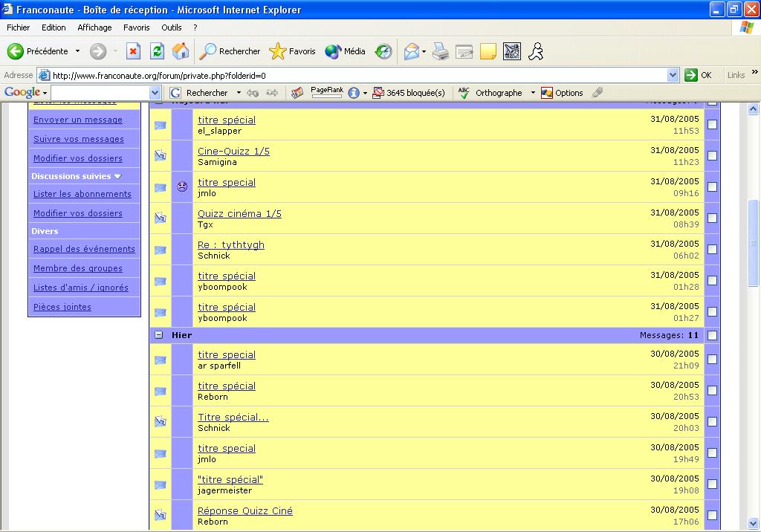Image resolution: width=761 pixels, height=532 pixels.
Task: Select all Hier messages with the header checkbox
Action: pos(712,335)
